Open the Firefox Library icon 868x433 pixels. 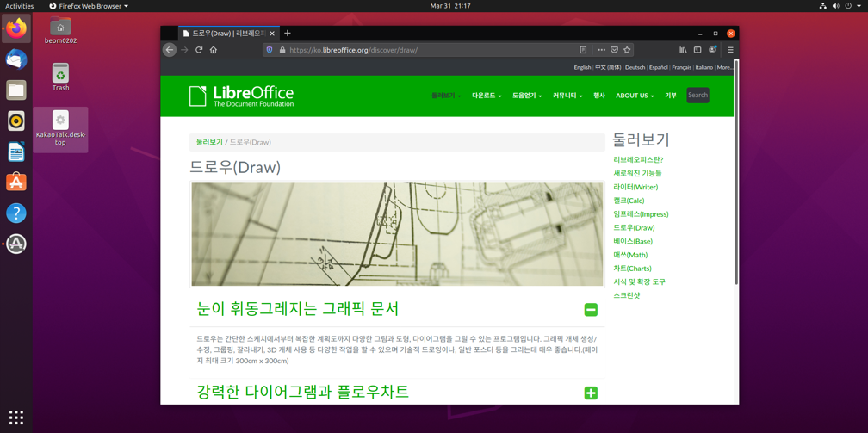(x=683, y=49)
